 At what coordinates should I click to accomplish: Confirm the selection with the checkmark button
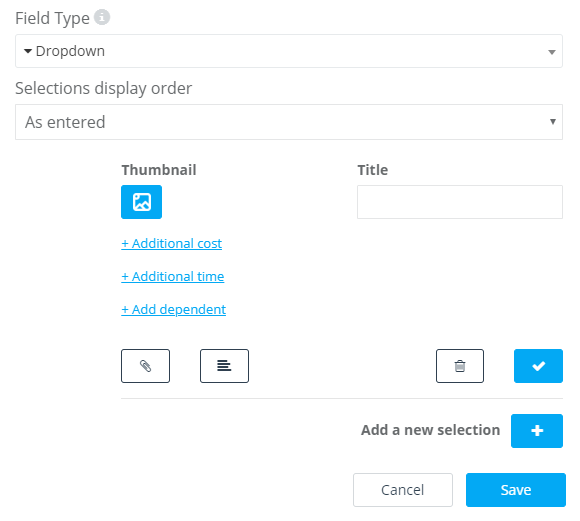[538, 366]
